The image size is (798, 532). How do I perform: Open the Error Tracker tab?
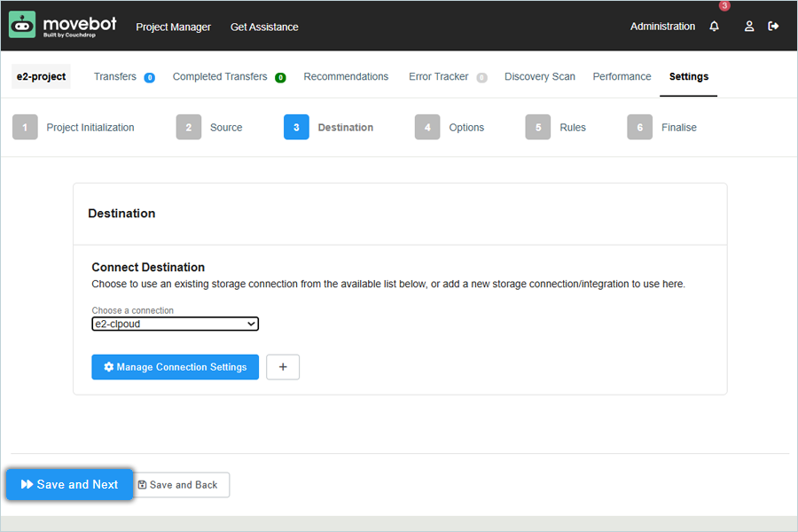438,77
